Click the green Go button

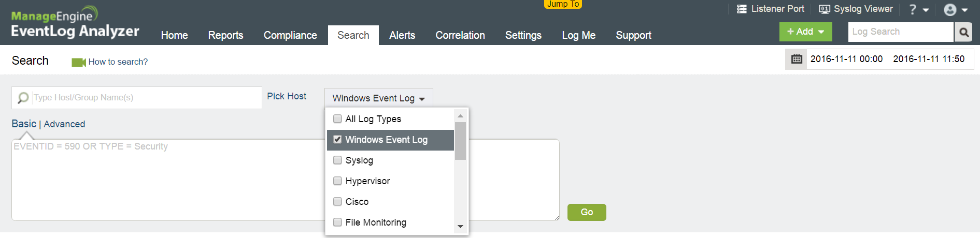(x=587, y=212)
